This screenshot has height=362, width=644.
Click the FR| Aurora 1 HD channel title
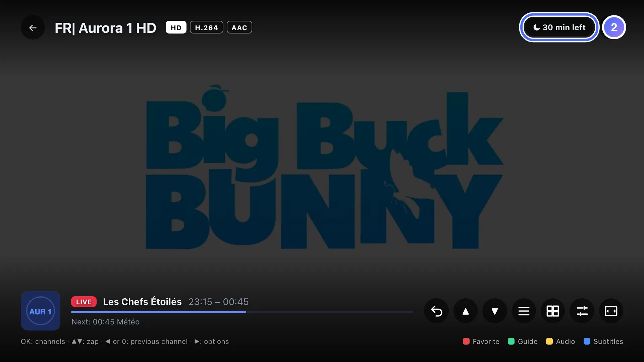pyautogui.click(x=105, y=28)
